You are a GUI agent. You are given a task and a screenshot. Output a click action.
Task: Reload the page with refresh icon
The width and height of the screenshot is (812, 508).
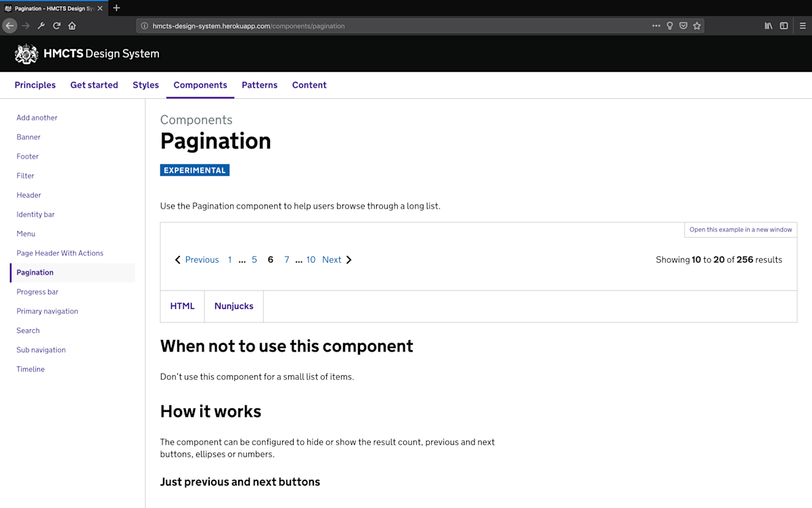click(x=57, y=26)
